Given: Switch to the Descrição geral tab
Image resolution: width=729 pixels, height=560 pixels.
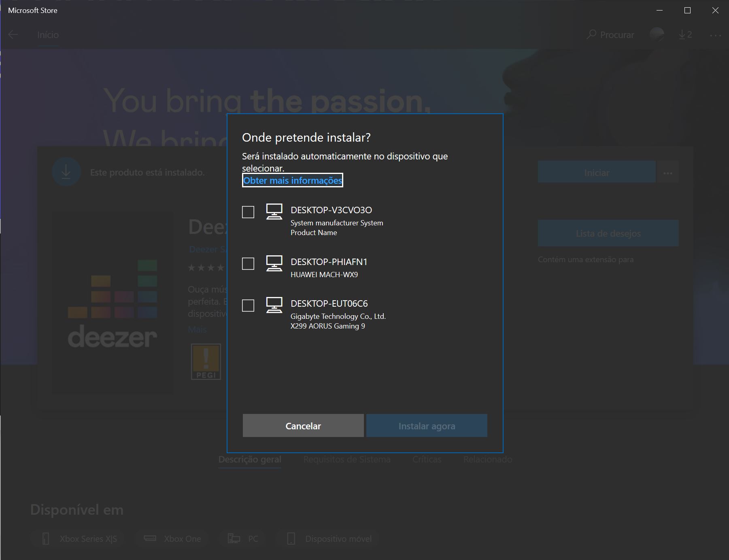Looking at the screenshot, I should click(250, 460).
